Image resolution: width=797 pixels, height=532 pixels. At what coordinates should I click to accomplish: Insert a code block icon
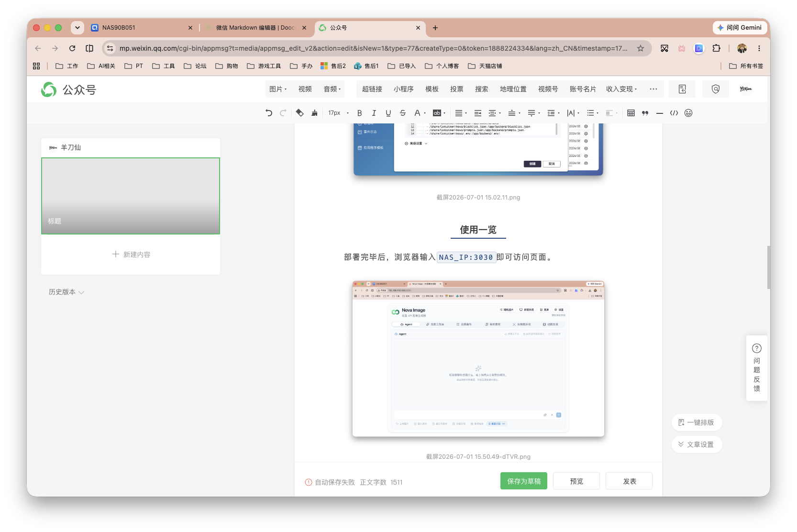click(674, 113)
